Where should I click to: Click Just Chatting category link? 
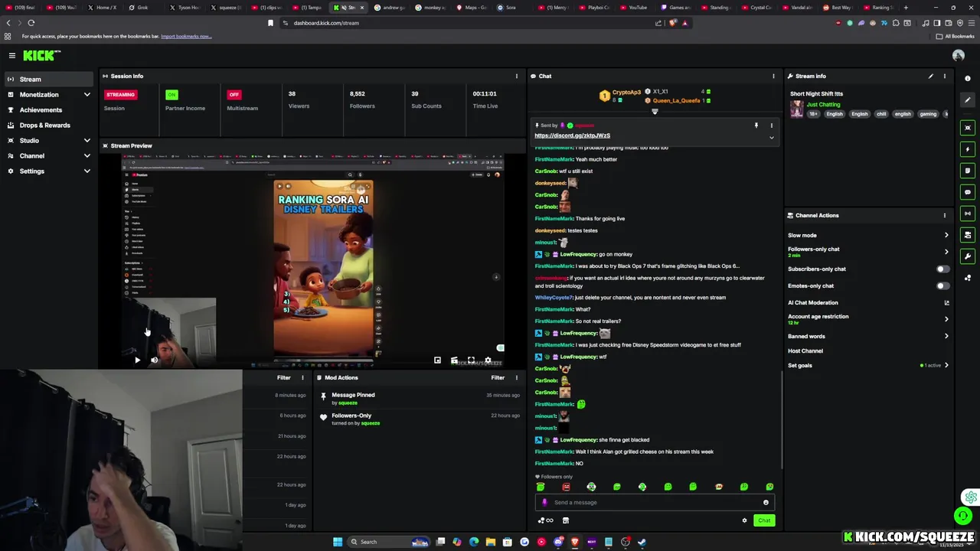[823, 104]
